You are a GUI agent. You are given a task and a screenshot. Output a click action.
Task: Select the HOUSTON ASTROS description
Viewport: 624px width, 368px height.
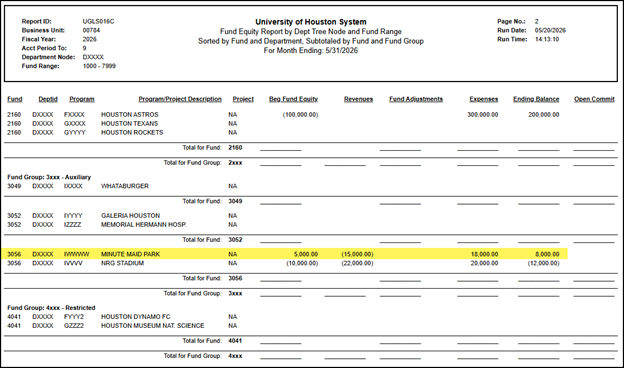point(130,115)
